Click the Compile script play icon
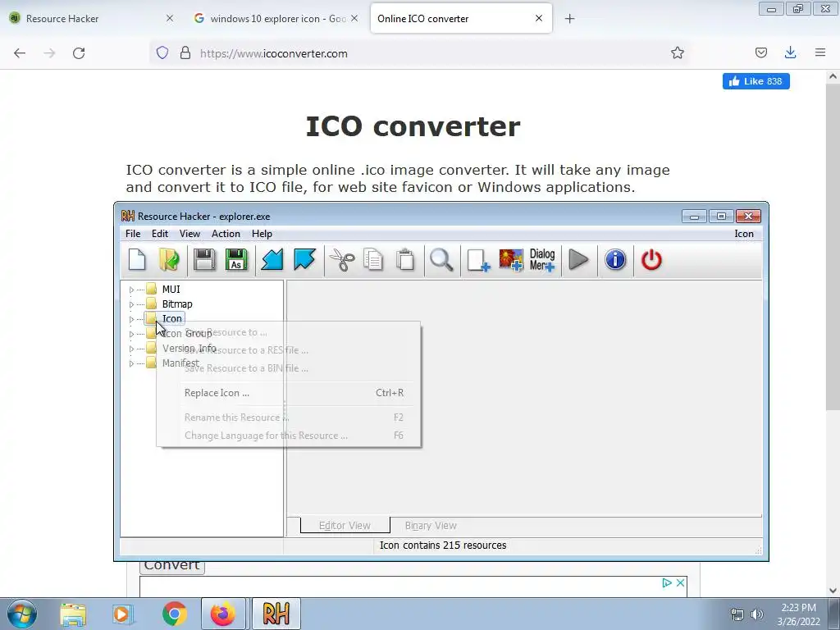The image size is (840, 630). click(578, 260)
